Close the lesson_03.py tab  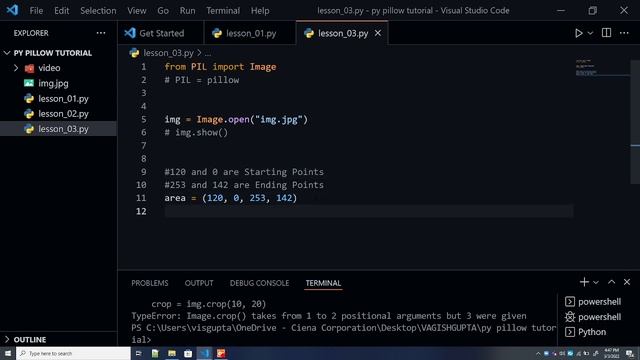tap(378, 33)
